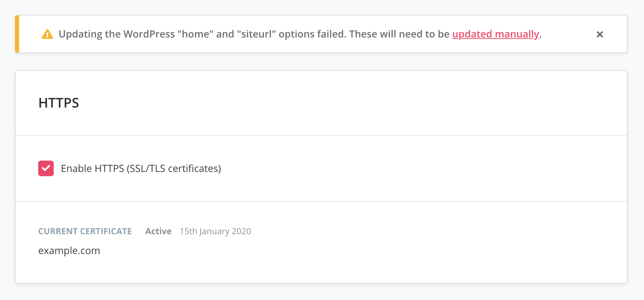
Task: Click the CURRENT CERTIFICATE label
Action: pos(85,231)
